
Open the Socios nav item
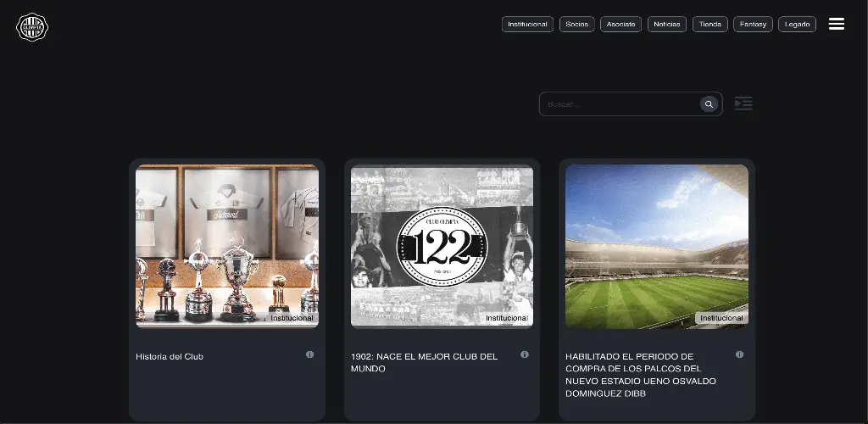pyautogui.click(x=576, y=25)
